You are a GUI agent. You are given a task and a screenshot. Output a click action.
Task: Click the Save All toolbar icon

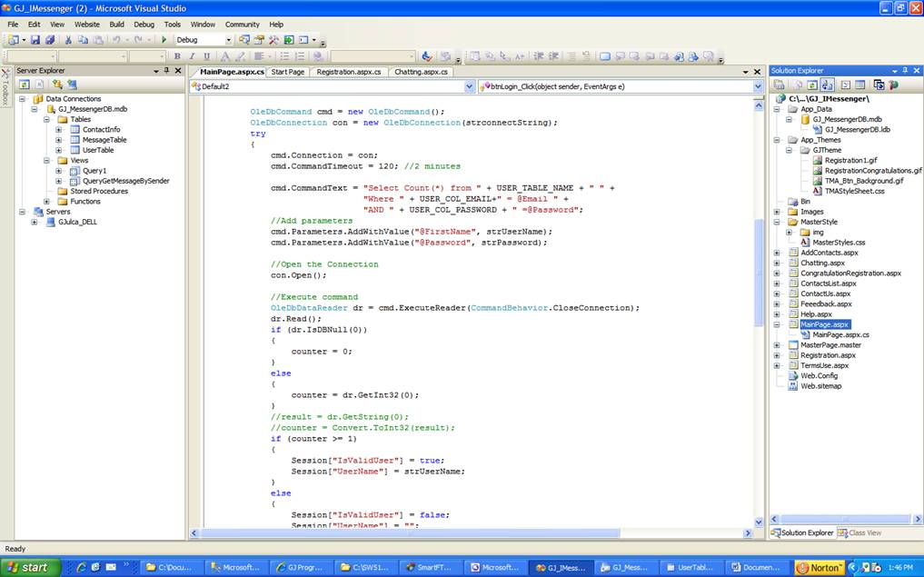(x=50, y=40)
